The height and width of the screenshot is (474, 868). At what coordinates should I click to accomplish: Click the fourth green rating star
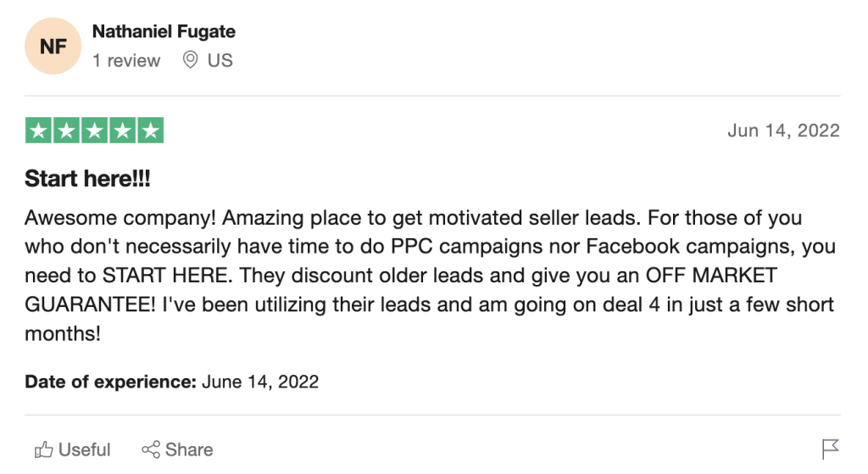[x=122, y=130]
